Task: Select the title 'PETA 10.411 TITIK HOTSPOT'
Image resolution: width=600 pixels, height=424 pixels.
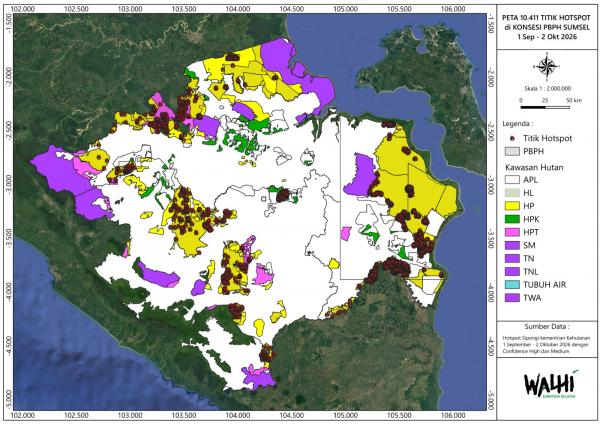Action: [547, 18]
